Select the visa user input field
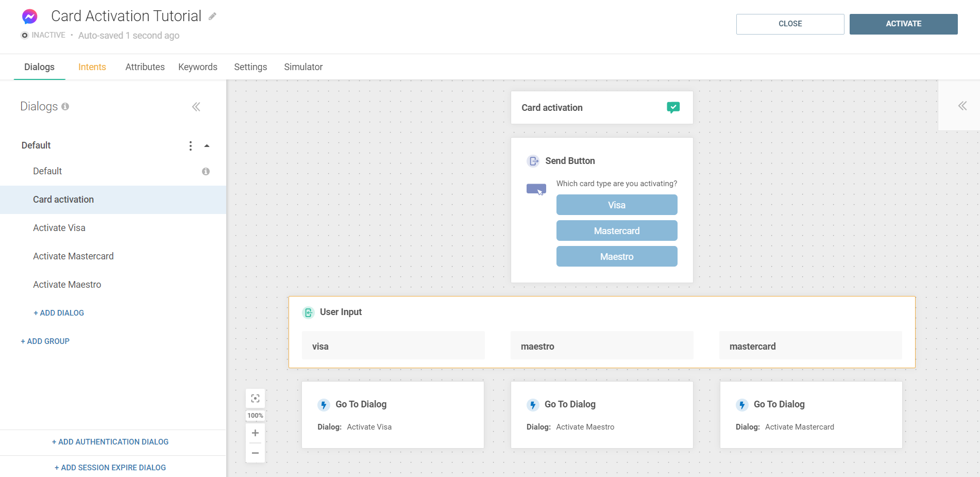980x477 pixels. (393, 346)
